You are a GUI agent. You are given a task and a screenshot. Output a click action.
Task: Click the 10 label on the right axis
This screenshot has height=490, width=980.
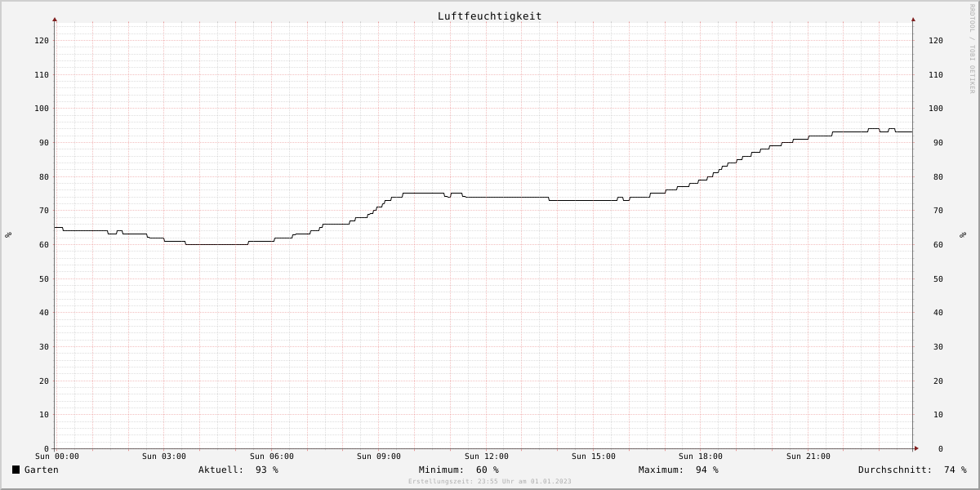938,415
